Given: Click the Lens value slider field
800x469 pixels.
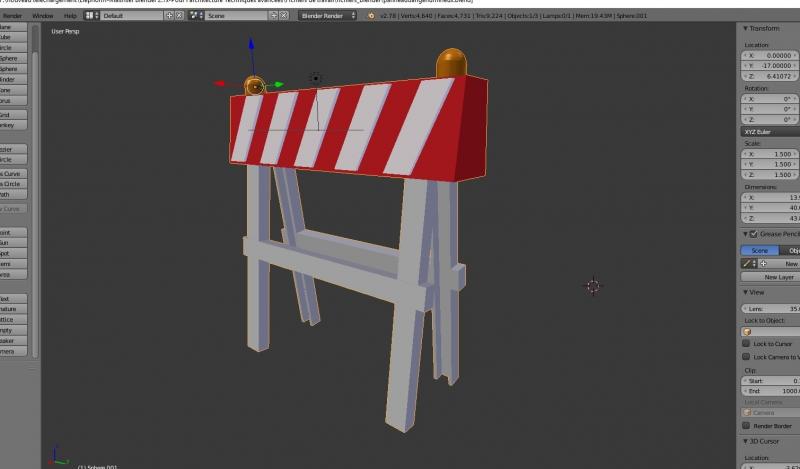Looking at the screenshot, I should click(770, 308).
